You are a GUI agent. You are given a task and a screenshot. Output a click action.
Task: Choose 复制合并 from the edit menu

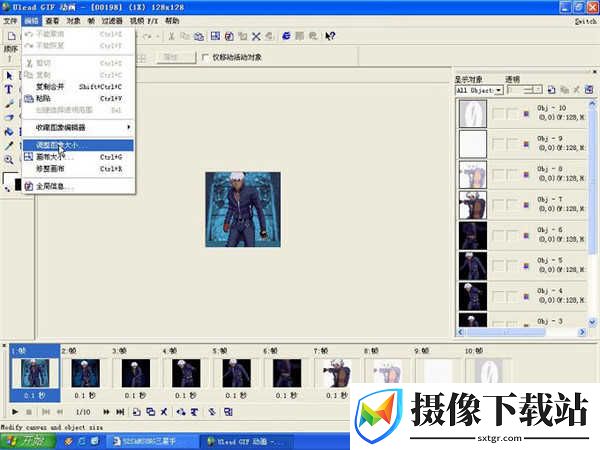(x=78, y=87)
